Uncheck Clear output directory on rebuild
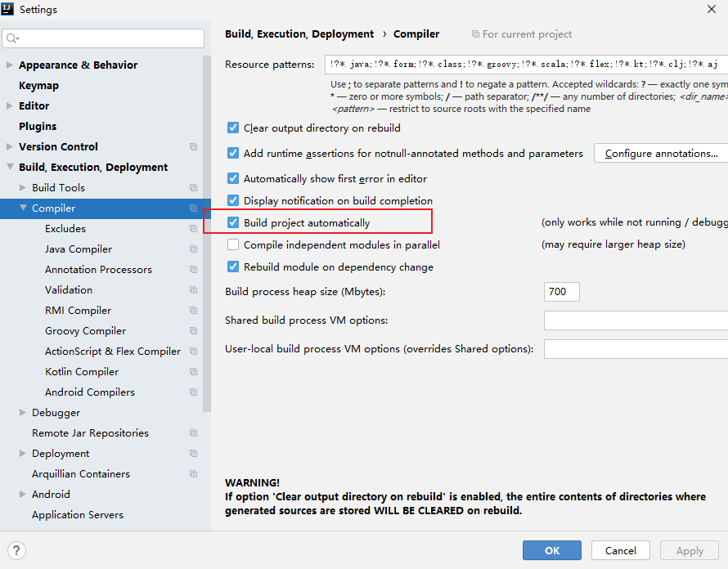The width and height of the screenshot is (728, 569). tap(234, 128)
